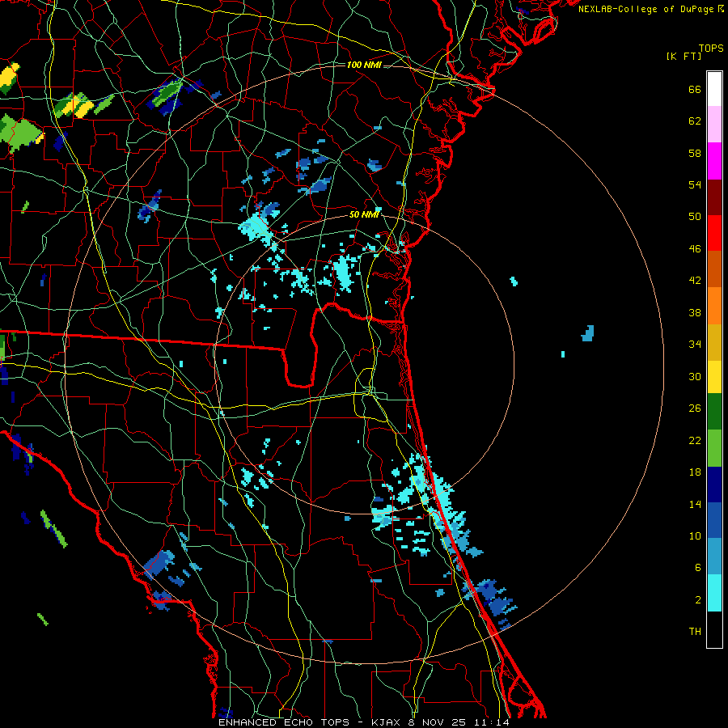
Task: Pick the medium blue legend swatch
Action: [x=714, y=520]
